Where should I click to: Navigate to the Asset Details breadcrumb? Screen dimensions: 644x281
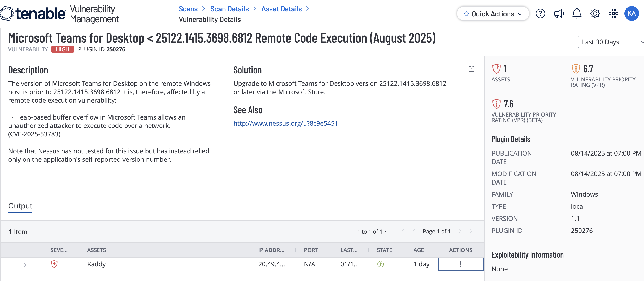[x=282, y=9]
